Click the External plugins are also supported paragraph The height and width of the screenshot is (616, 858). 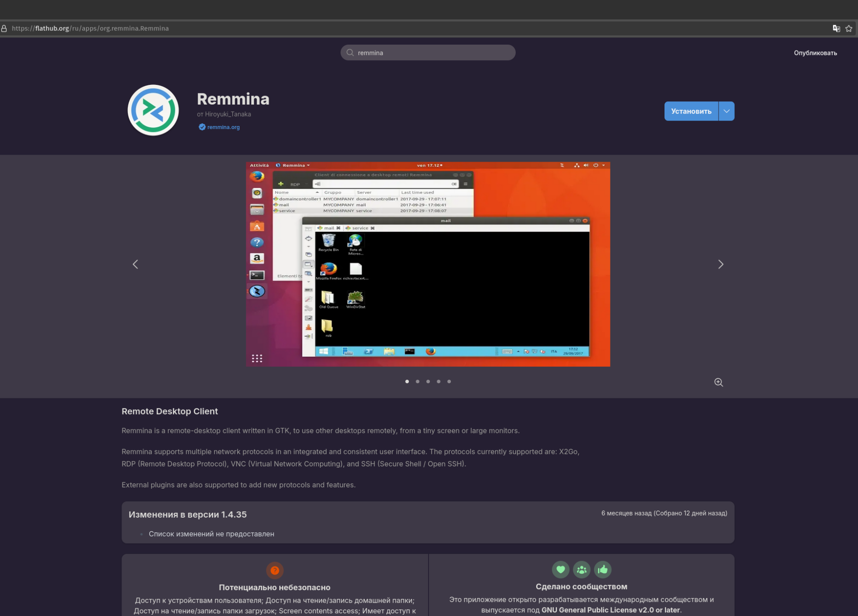pyautogui.click(x=239, y=485)
